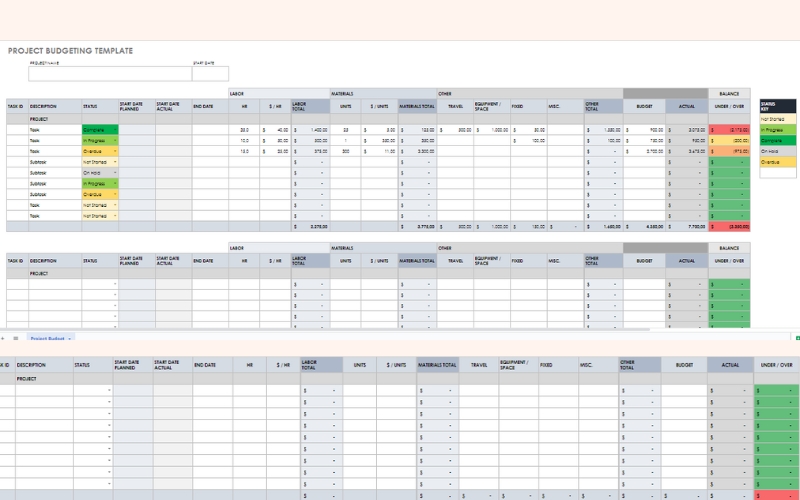This screenshot has height=500, width=800.
Task: Select the Not Started swatch in Status Key
Action: (778, 119)
